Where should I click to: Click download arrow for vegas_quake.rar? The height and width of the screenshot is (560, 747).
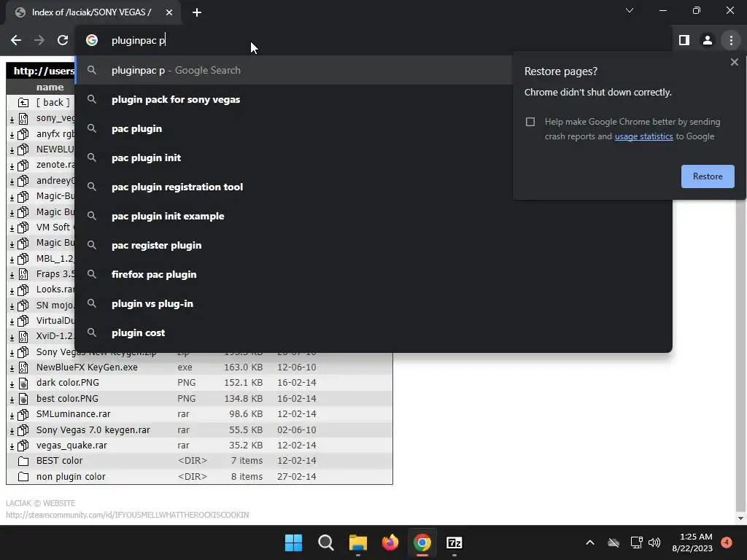tap(12, 447)
